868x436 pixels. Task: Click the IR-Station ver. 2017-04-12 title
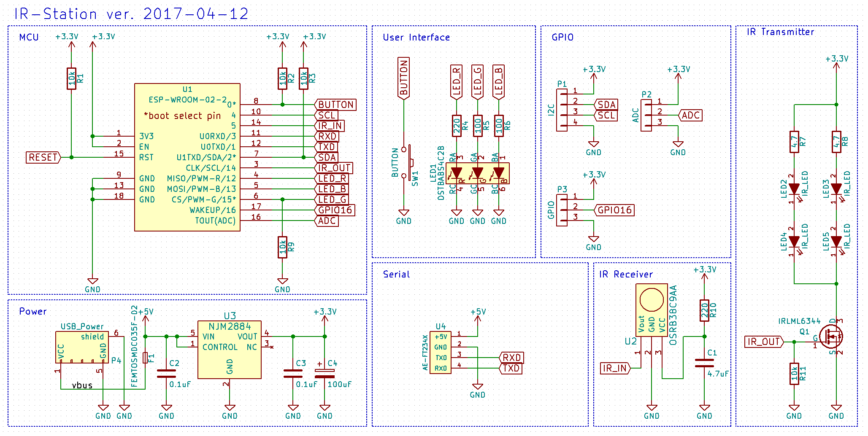click(131, 14)
